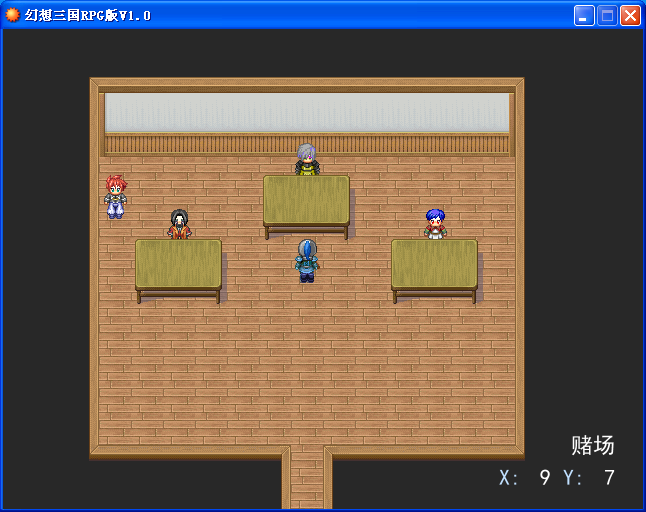This screenshot has height=512, width=646.
Task: Click the right gambling table
Action: (x=435, y=271)
